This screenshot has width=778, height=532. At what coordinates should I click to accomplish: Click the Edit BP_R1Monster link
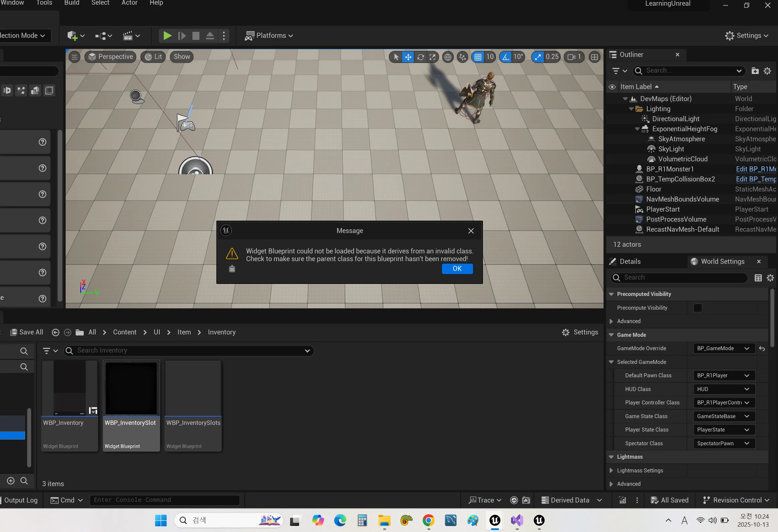coord(756,169)
